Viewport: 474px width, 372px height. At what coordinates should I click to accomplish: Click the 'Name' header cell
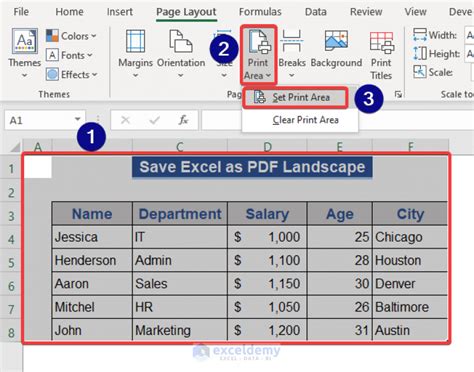point(92,214)
